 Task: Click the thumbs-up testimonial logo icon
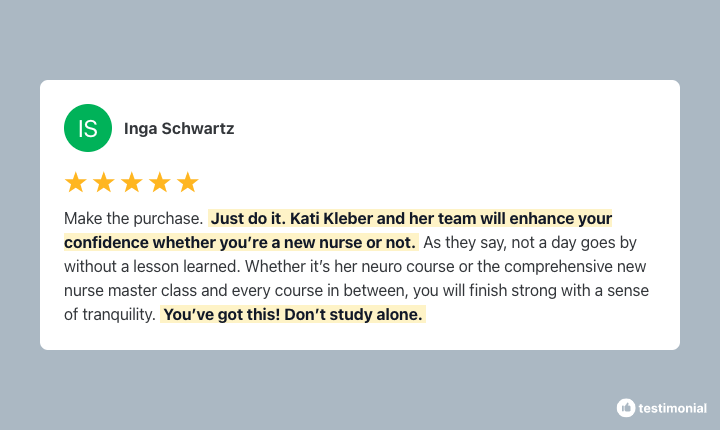tap(626, 407)
